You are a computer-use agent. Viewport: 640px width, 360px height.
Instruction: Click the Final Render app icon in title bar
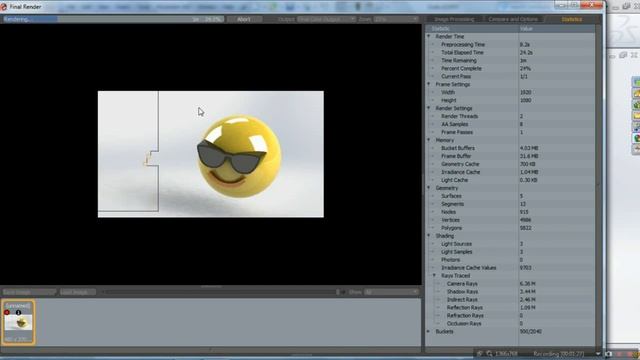point(4,7)
